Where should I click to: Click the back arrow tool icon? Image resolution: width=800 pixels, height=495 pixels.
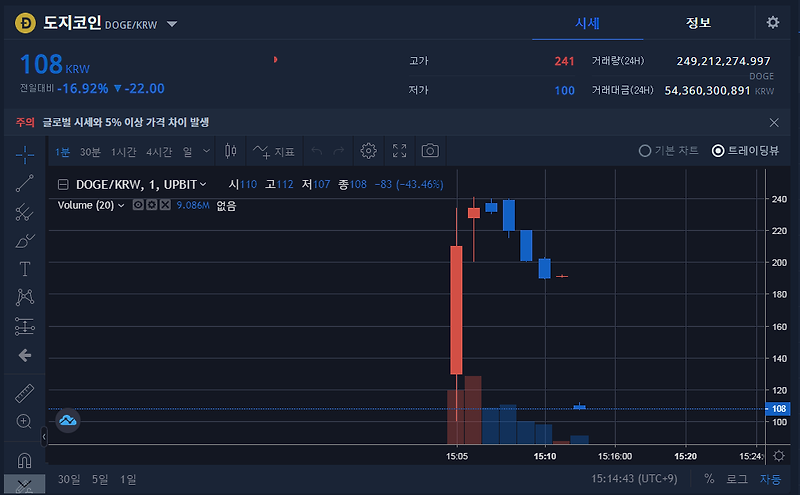(24, 355)
